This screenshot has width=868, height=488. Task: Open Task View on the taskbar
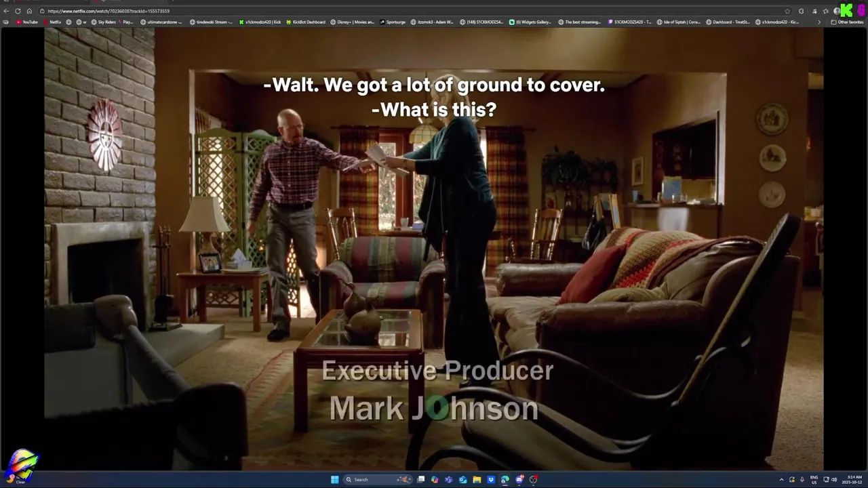pyautogui.click(x=420, y=479)
